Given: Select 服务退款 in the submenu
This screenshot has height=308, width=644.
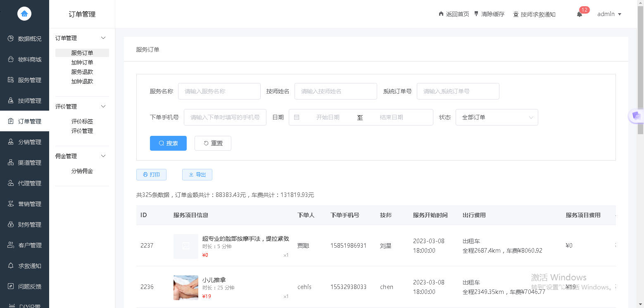Looking at the screenshot, I should pyautogui.click(x=82, y=72).
